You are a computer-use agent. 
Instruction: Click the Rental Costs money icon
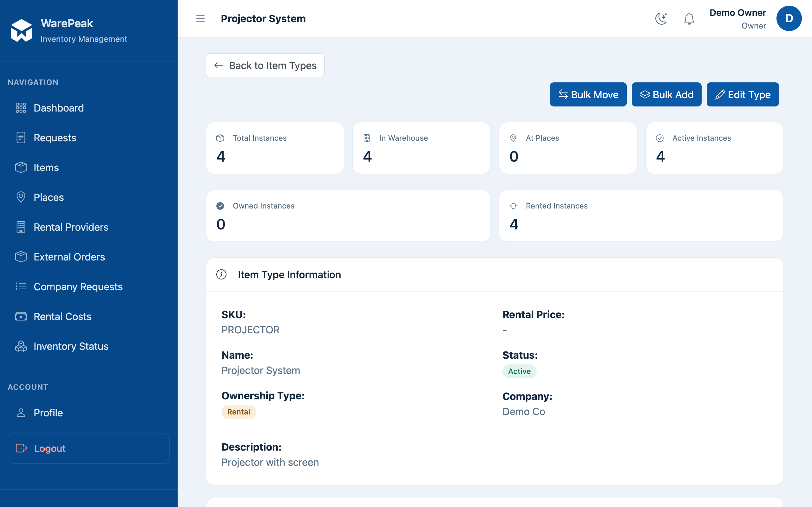point(21,317)
